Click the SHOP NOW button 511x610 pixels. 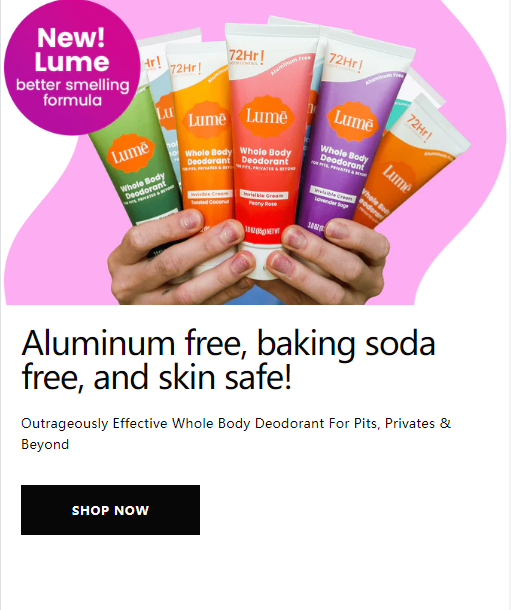coord(110,510)
